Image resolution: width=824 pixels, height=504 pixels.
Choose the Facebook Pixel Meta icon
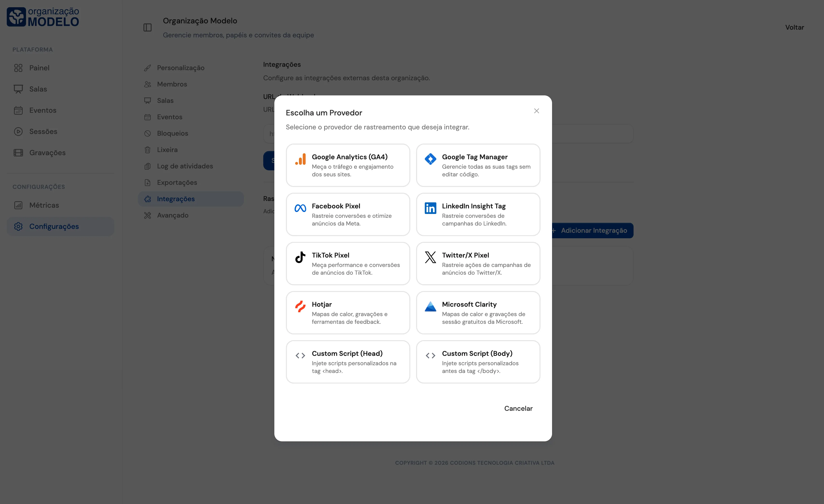[x=300, y=208]
